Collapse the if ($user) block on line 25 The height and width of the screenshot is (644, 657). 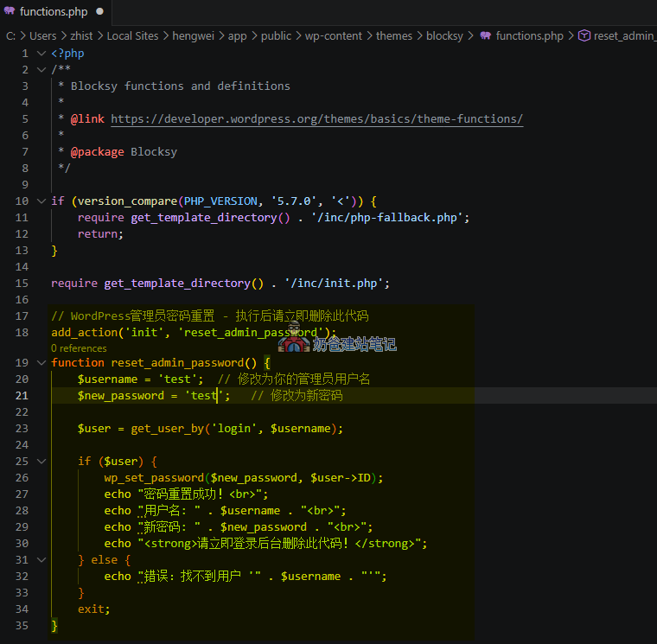tap(41, 461)
